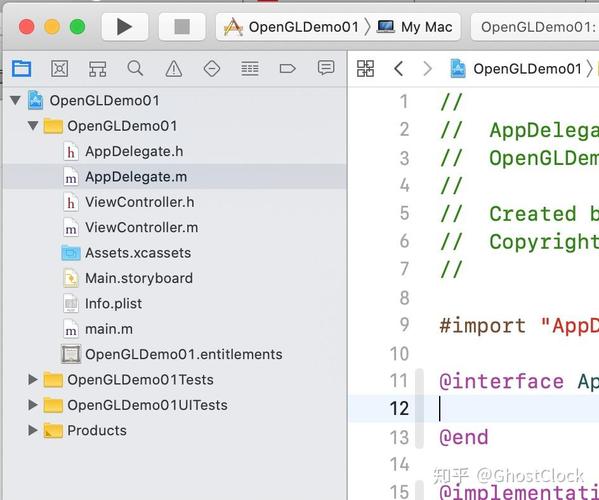Open the Test navigator diamond icon

pyautogui.click(x=212, y=69)
